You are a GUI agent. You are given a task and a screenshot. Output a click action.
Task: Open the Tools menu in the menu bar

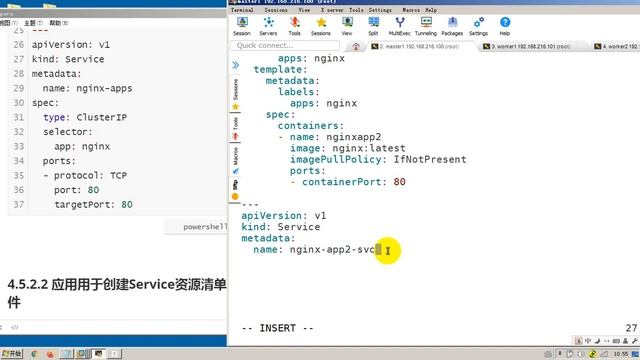coord(356,10)
